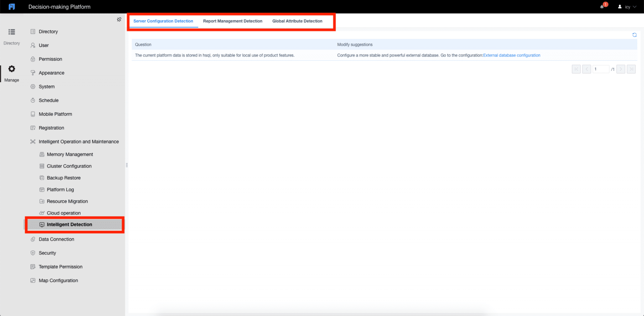
Task: Unpin the navigation sidebar
Action: pyautogui.click(x=119, y=19)
